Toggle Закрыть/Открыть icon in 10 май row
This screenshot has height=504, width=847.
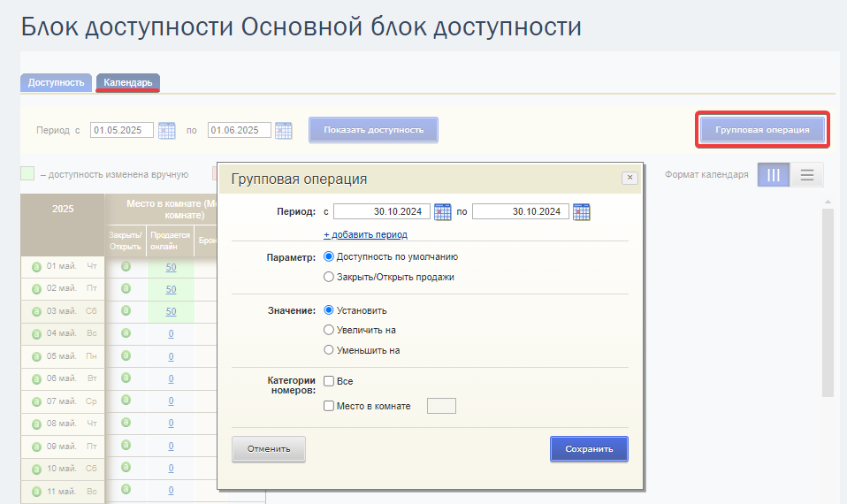pyautogui.click(x=126, y=467)
